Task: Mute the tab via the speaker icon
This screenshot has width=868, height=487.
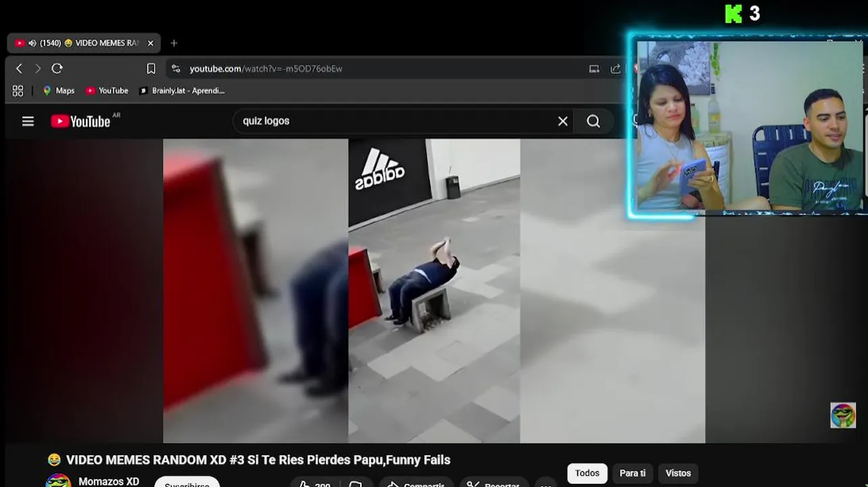Action: coord(32,43)
